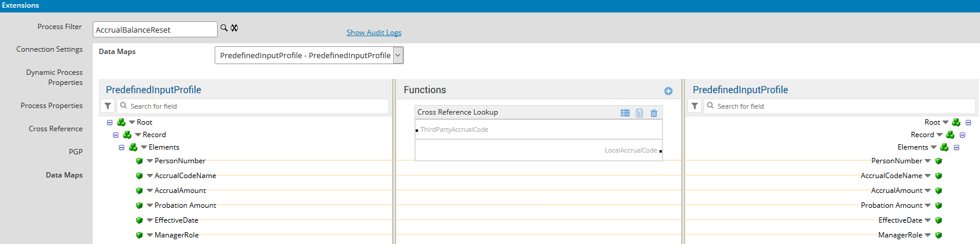980x244 pixels.
Task: Collapse the left Record tree node
Action: [115, 135]
